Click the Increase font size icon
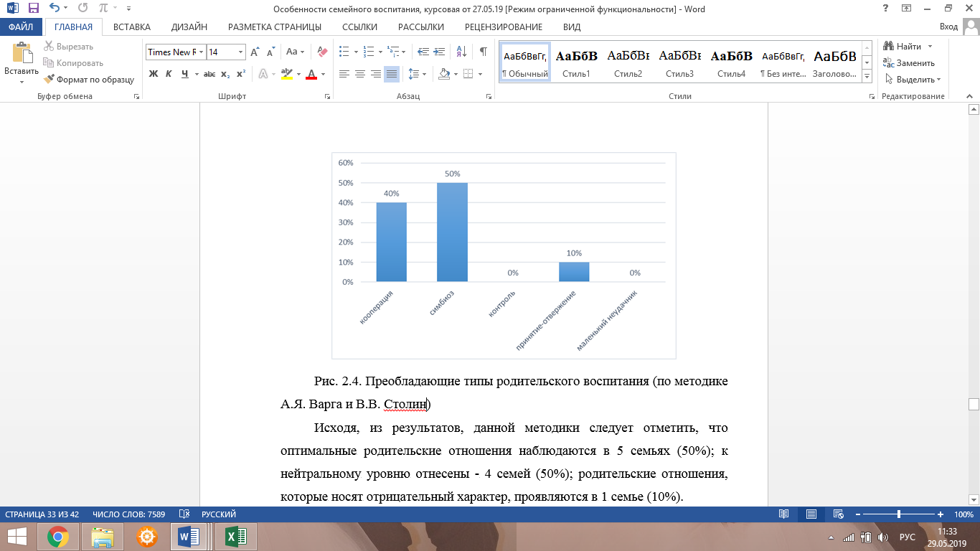The image size is (980, 551). pos(255,52)
